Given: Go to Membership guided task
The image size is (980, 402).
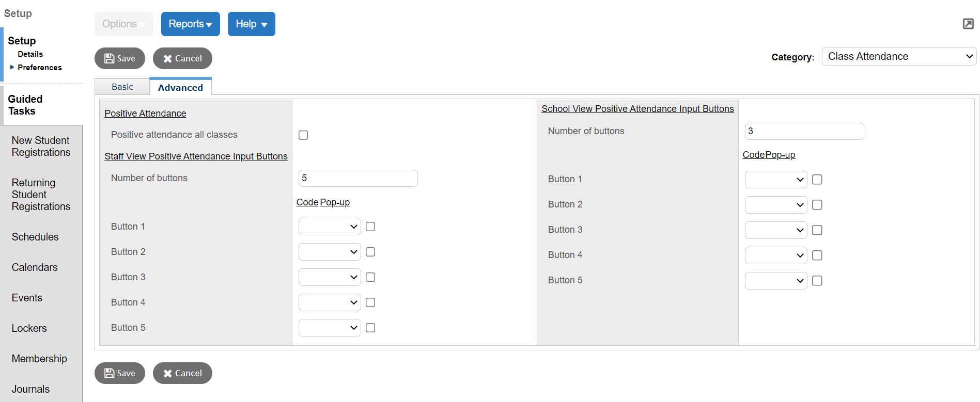Looking at the screenshot, I should coord(39,359).
